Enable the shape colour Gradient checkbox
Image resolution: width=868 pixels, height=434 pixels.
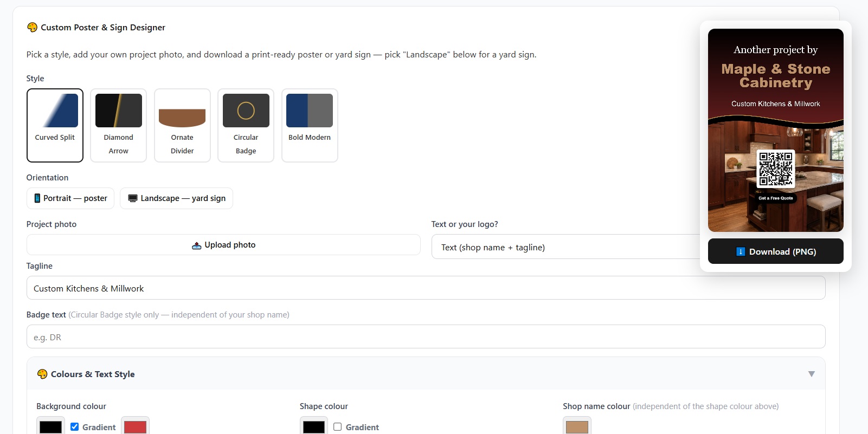[x=338, y=427]
